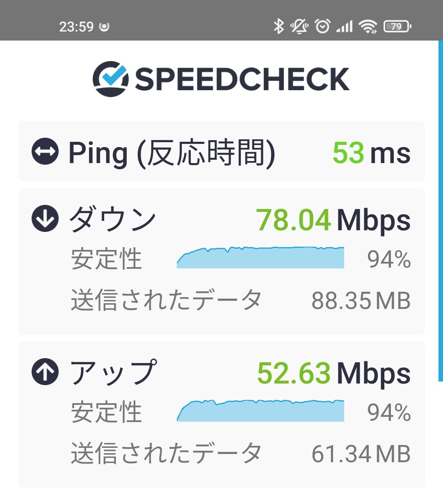This screenshot has height=504, width=443.
Task: Tap the upload arrow icon beside アップ
Action: tap(45, 371)
